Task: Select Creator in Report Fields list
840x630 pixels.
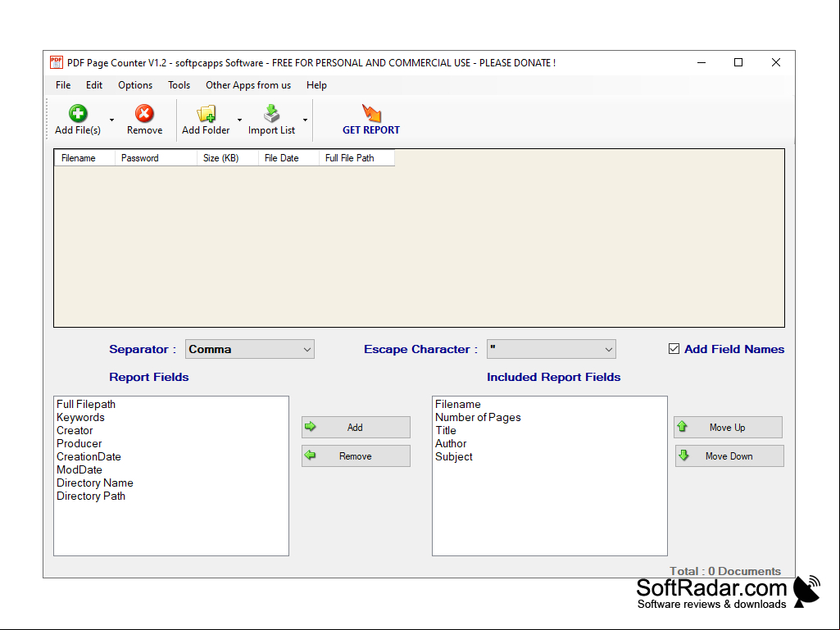Action: [x=75, y=431]
